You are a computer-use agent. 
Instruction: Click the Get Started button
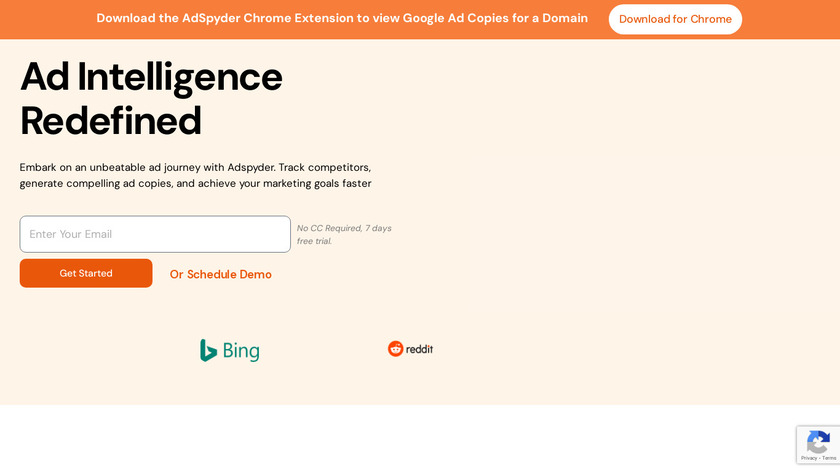click(x=86, y=273)
